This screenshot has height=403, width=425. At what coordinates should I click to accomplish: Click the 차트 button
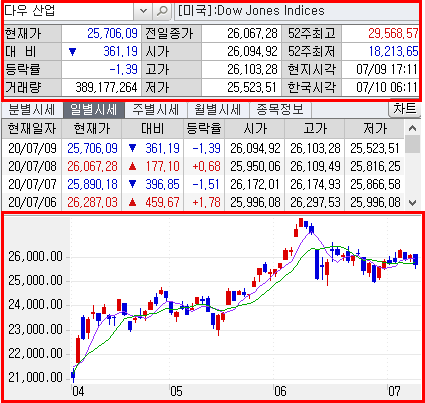pos(405,109)
